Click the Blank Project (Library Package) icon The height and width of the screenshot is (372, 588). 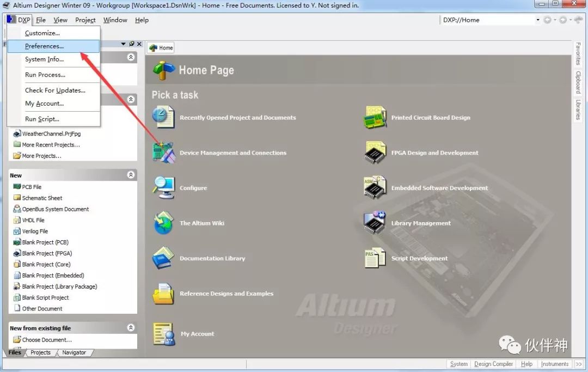pos(17,286)
